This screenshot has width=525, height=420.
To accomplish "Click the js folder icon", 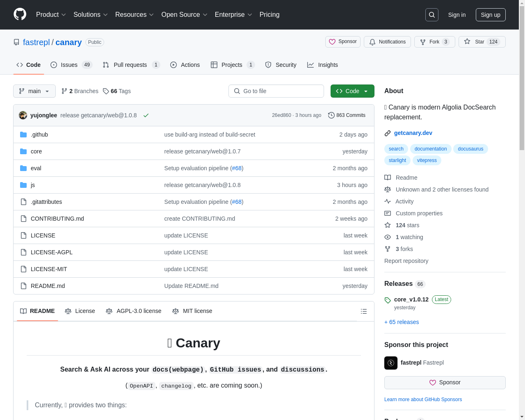I will [23, 185].
